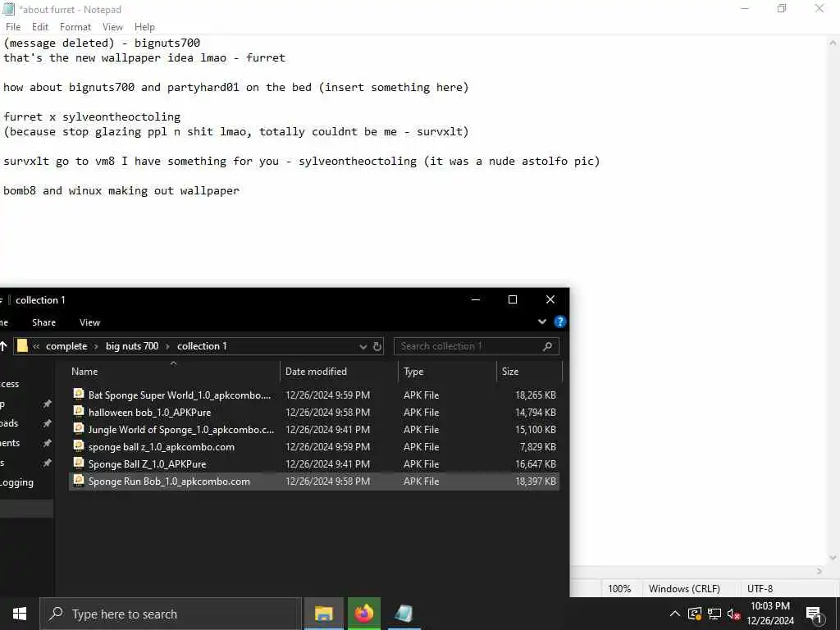Open the File menu in Notepad
Image resolution: width=840 pixels, height=630 pixels.
tap(13, 27)
